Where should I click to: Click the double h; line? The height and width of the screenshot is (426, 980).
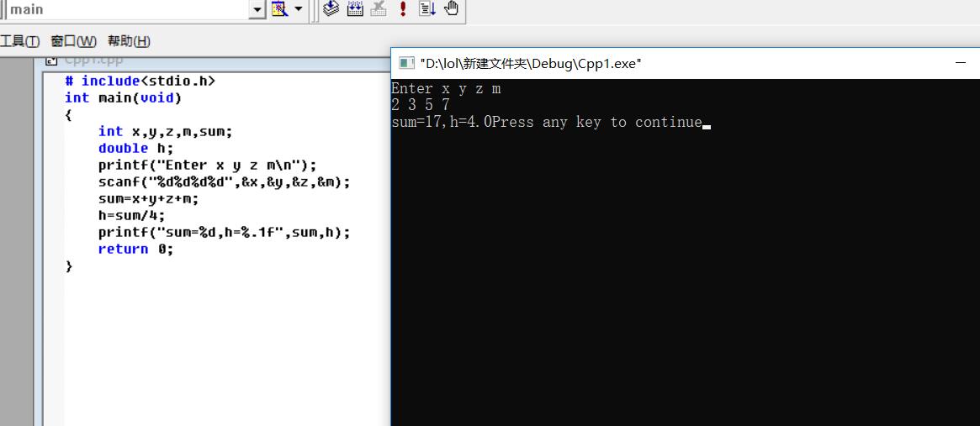(x=135, y=149)
